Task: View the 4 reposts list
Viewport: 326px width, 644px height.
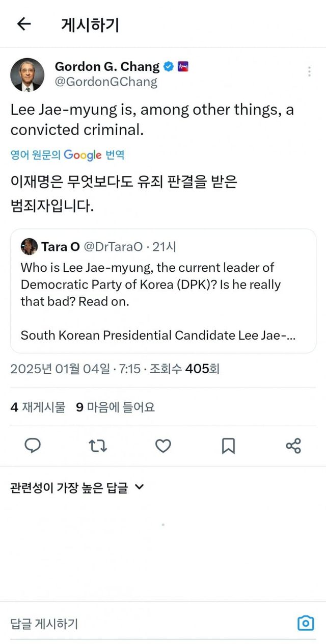Action: tap(38, 407)
